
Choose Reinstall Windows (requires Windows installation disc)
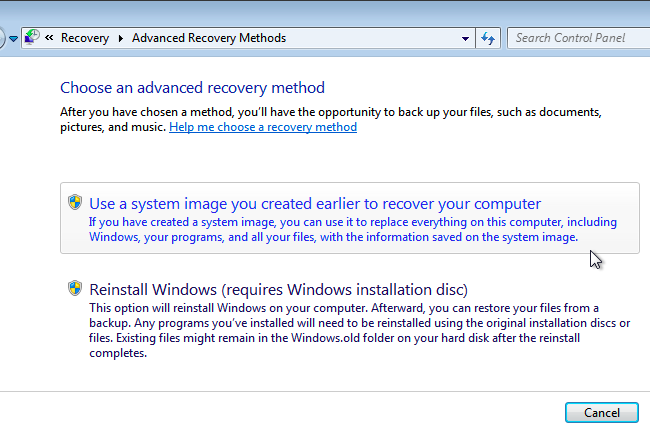pyautogui.click(x=279, y=290)
